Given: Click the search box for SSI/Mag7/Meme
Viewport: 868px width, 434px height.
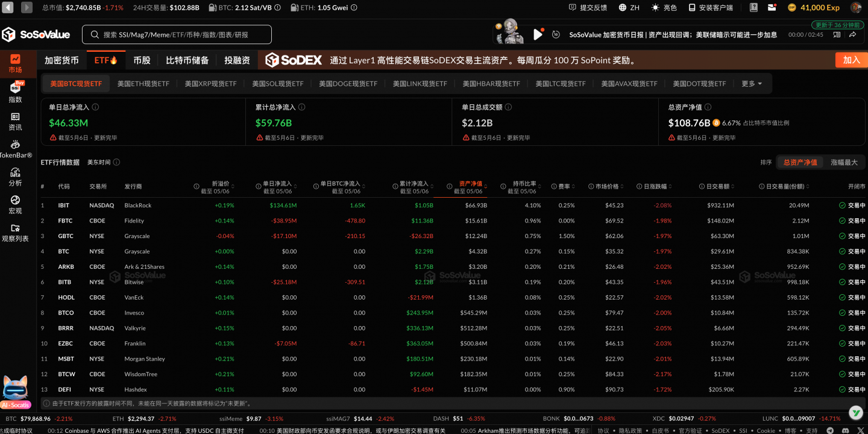Looking at the screenshot, I should coord(177,34).
